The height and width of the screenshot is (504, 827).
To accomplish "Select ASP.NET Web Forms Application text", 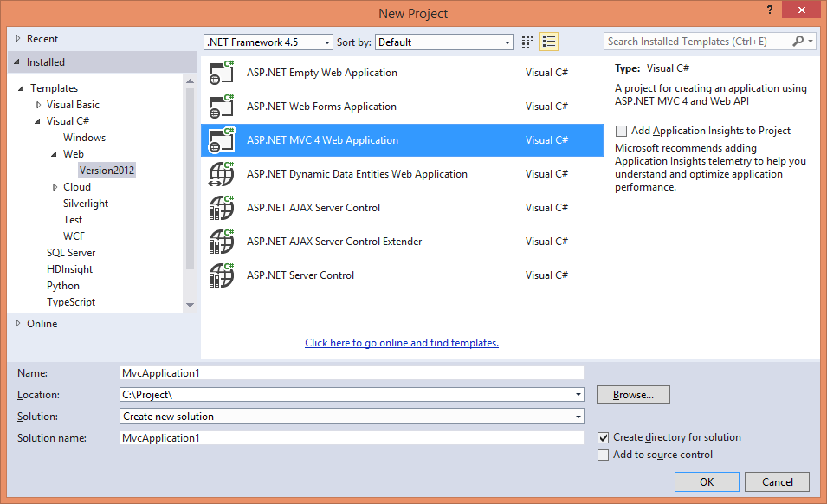I will 321,107.
